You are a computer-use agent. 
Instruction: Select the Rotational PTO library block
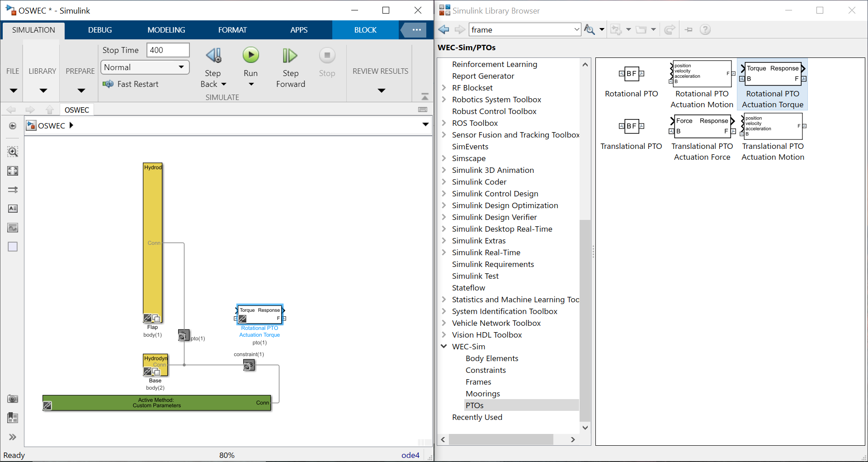tap(631, 74)
